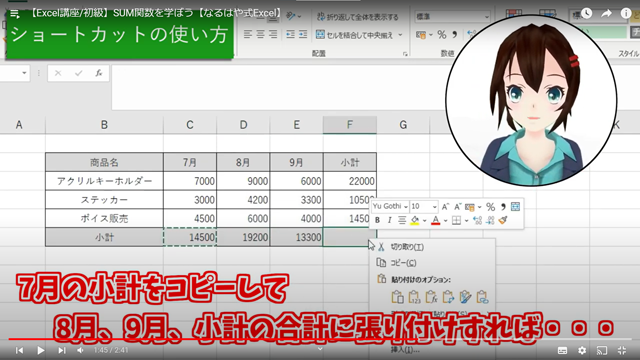Viewport: 640px width, 360px height.
Task: Skip to the next video
Action: tap(62, 350)
